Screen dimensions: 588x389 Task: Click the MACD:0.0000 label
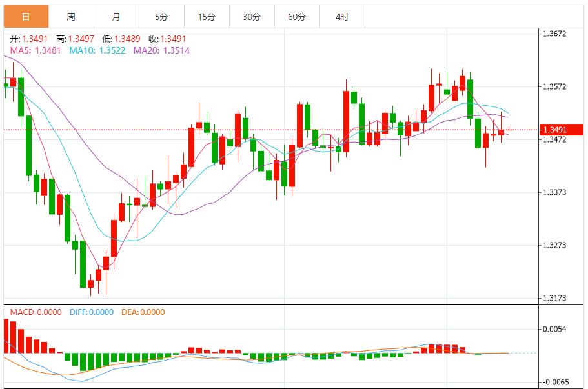click(35, 312)
